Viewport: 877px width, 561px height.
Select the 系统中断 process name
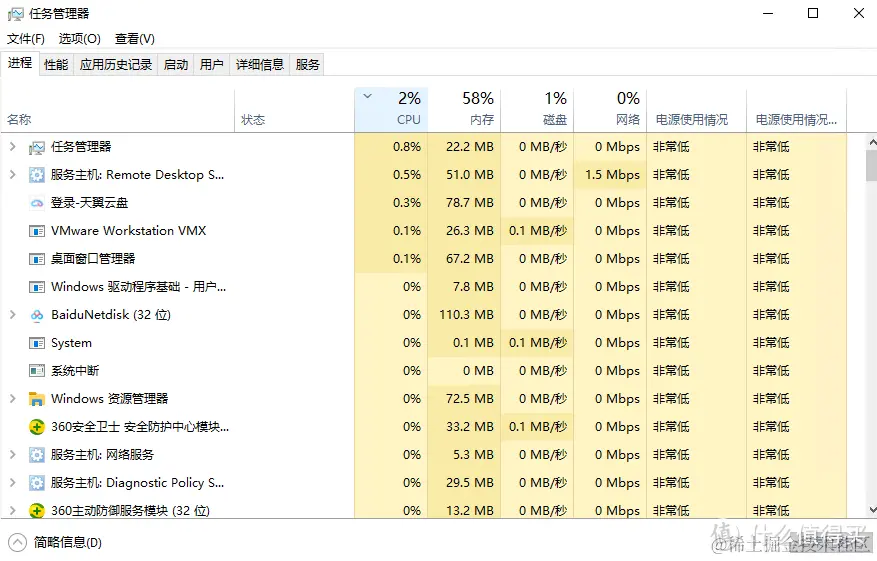75,370
